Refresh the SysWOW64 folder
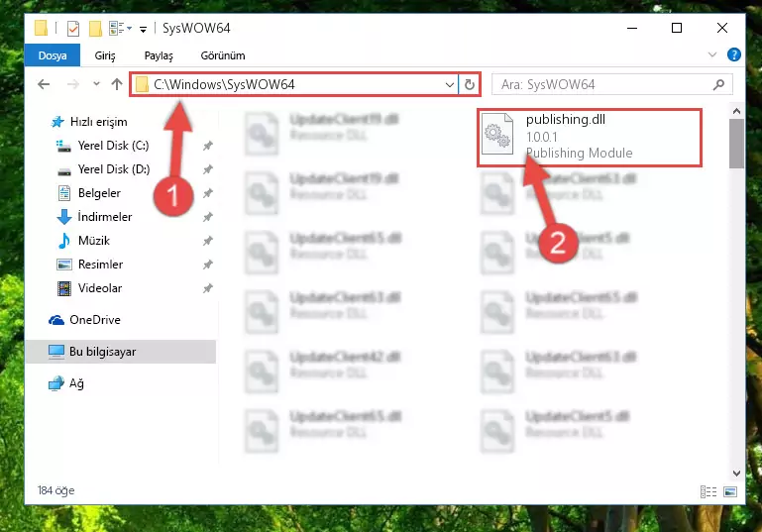Image resolution: width=762 pixels, height=532 pixels. click(x=469, y=85)
